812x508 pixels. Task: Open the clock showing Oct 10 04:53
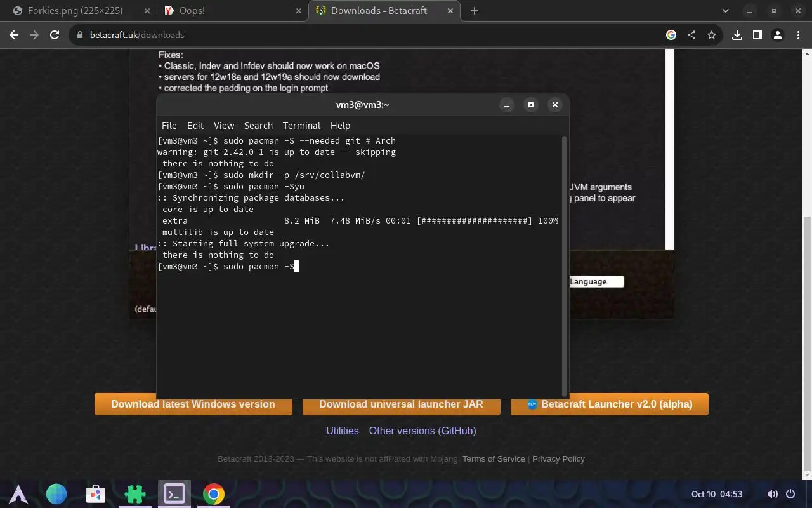pyautogui.click(x=717, y=493)
